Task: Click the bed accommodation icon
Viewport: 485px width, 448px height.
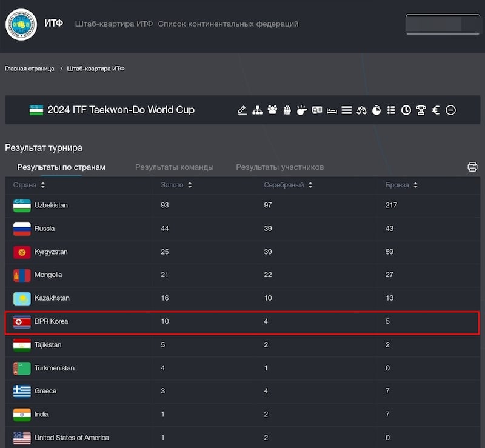Action: (x=332, y=110)
